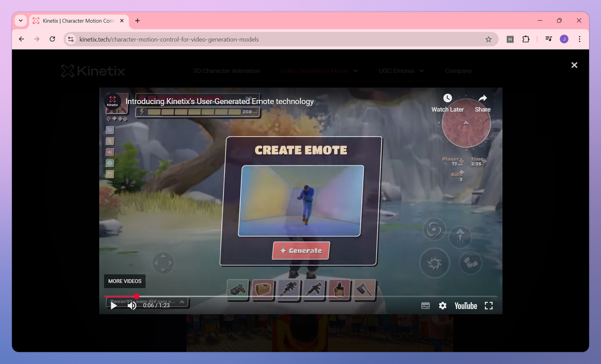Open the video title link
Screen dimensions: 601x364
(219, 102)
